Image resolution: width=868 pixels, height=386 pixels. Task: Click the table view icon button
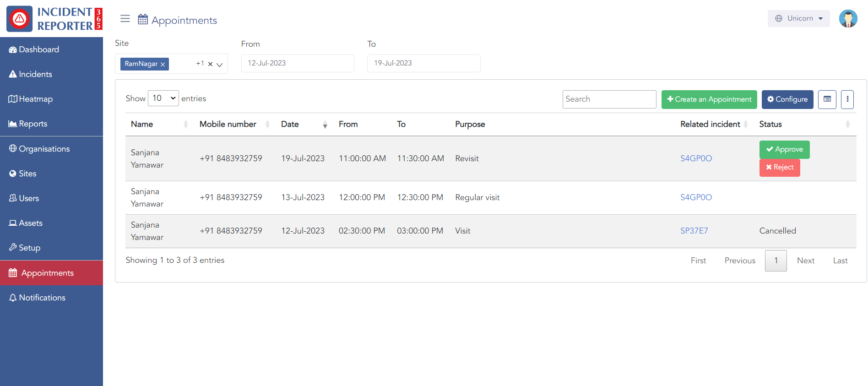tap(827, 99)
